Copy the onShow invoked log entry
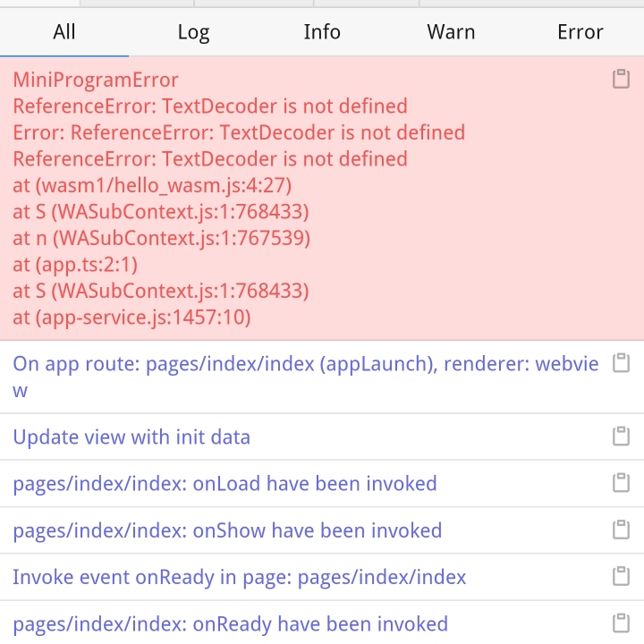Screen dimensions: 644x644 621,530
